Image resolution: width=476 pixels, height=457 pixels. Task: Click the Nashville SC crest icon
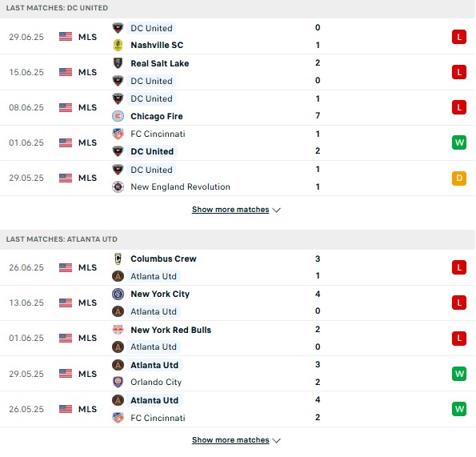(118, 46)
